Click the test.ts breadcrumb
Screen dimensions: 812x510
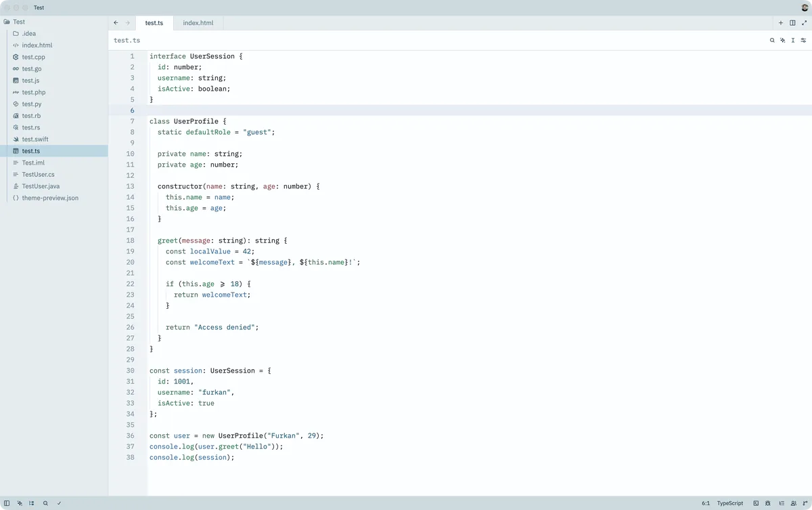point(127,41)
